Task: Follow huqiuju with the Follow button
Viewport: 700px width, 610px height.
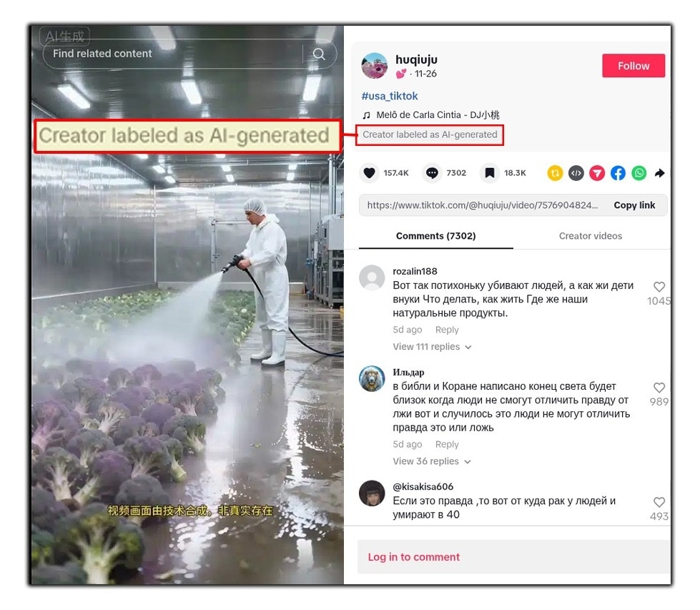Action: pos(633,66)
